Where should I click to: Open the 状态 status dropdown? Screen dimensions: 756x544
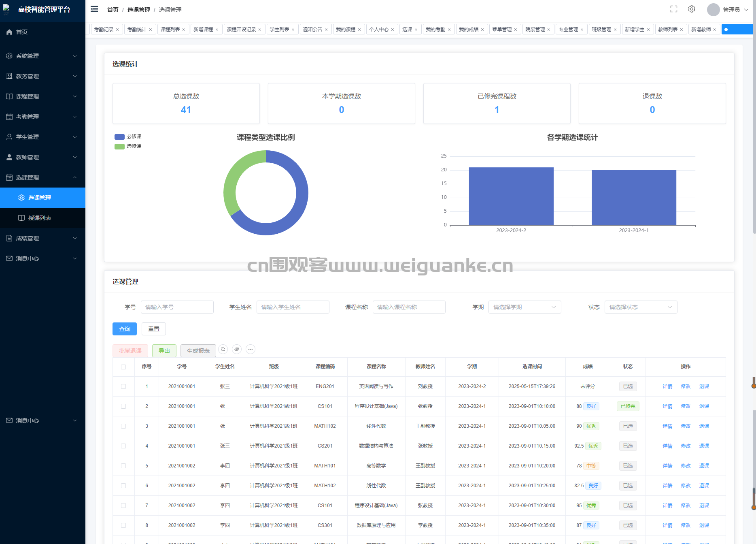tap(641, 307)
